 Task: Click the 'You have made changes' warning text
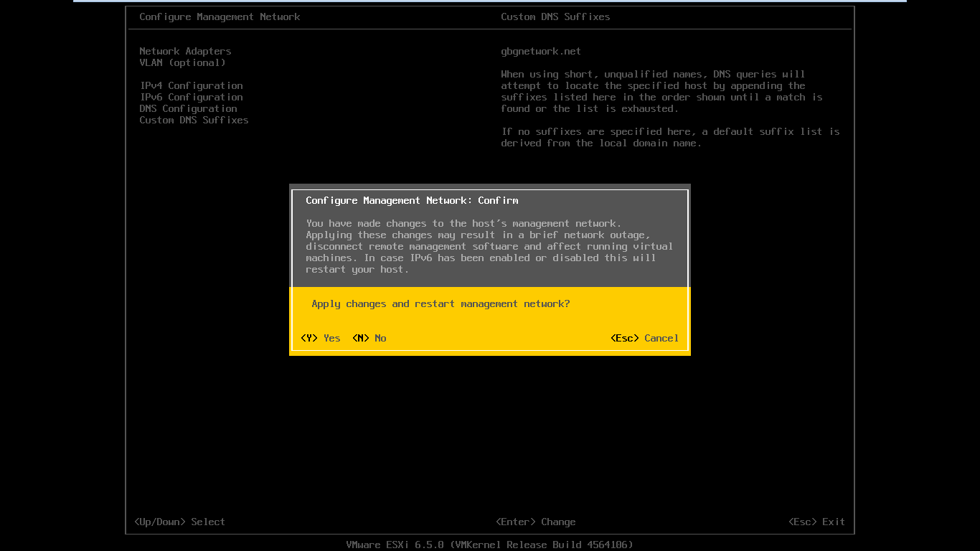(x=489, y=246)
